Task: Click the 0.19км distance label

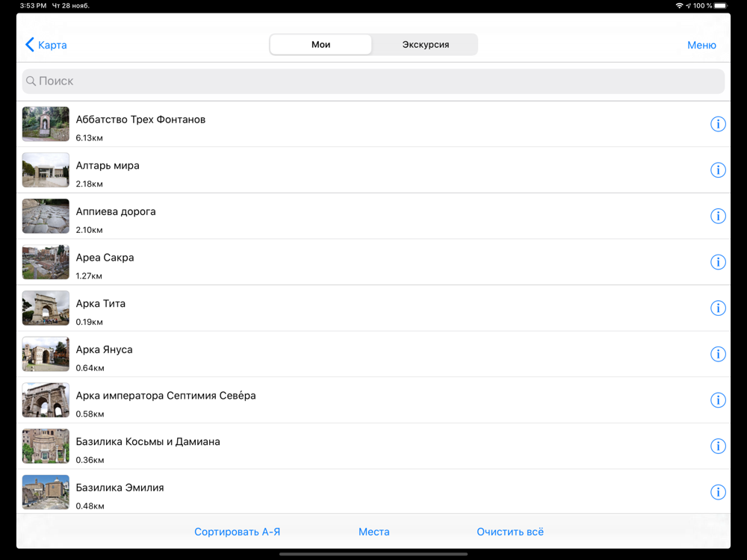Action: (89, 322)
